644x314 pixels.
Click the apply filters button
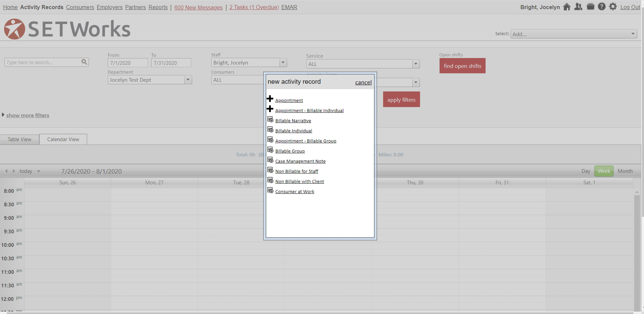(401, 100)
